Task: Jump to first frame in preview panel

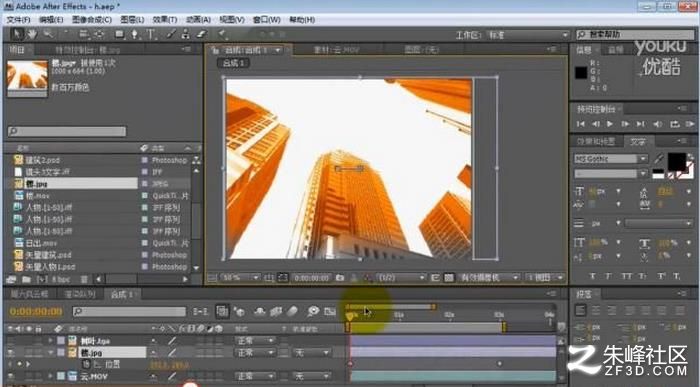Action: pos(580,124)
